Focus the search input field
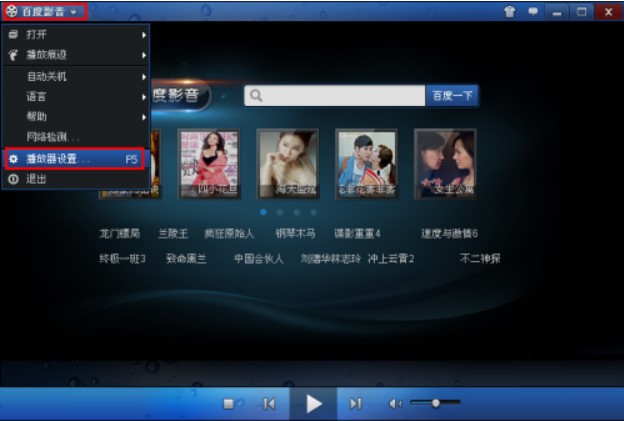This screenshot has height=421, width=624. click(x=335, y=96)
